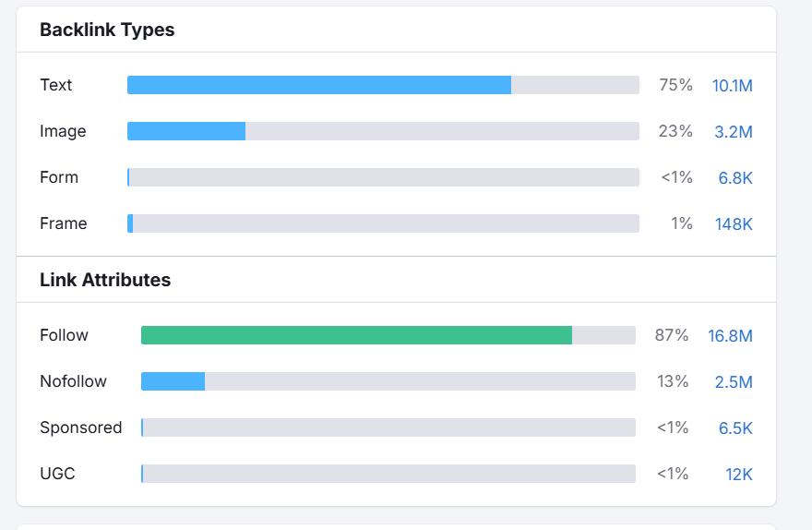
Task: Click the 75% Text percentage value
Action: click(675, 85)
